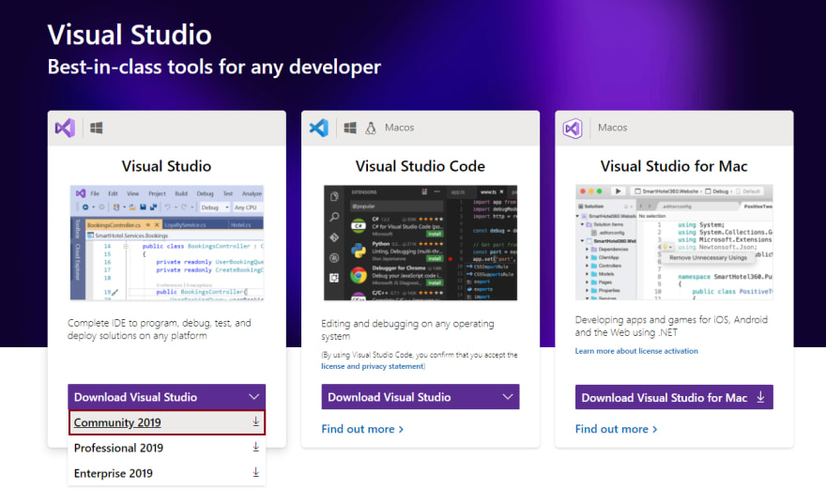826x504 pixels.
Task: Click download arrow icon on Visual Studio for Mac button
Action: [x=760, y=397]
